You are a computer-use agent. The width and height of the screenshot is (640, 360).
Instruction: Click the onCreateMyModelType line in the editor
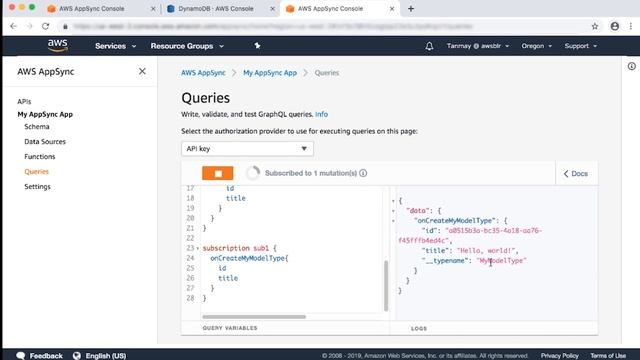249,258
